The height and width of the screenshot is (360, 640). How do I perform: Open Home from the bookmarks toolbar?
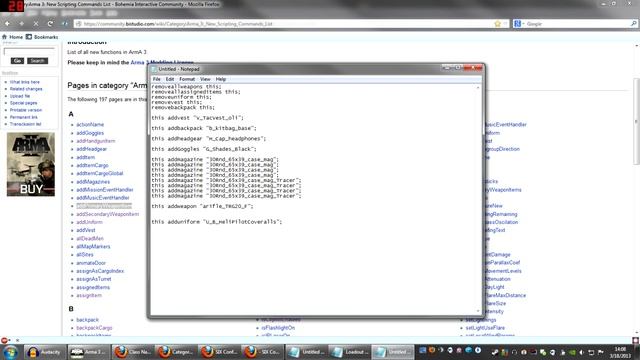click(x=13, y=37)
